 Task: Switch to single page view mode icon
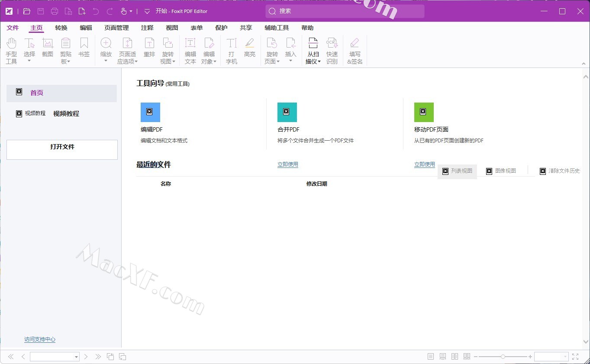(431, 357)
